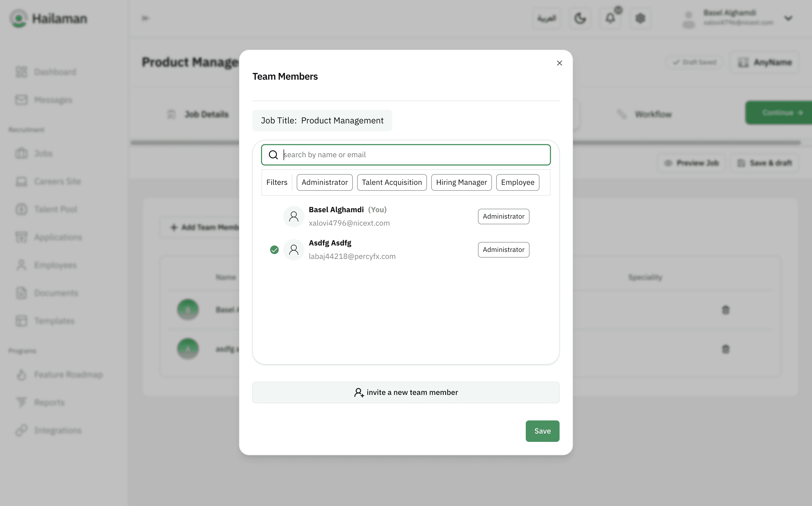Focus the search by name or email field
This screenshot has height=506, width=812.
click(x=415, y=155)
